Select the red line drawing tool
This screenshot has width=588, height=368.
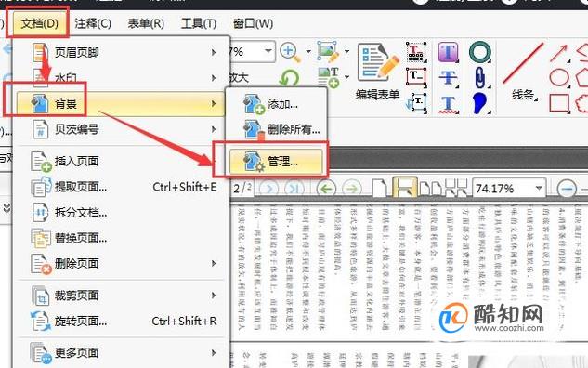[523, 63]
